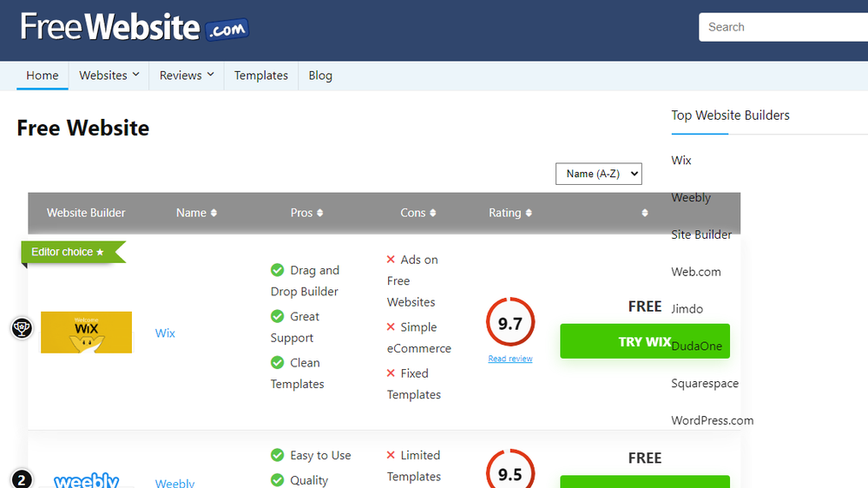This screenshot has width=868, height=488.
Task: Click the Website Builder column header
Action: tap(86, 213)
